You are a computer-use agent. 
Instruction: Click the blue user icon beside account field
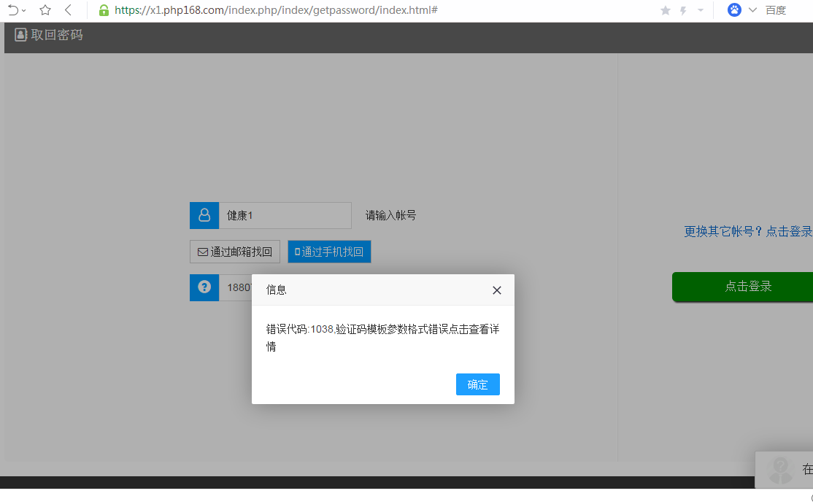tap(204, 215)
